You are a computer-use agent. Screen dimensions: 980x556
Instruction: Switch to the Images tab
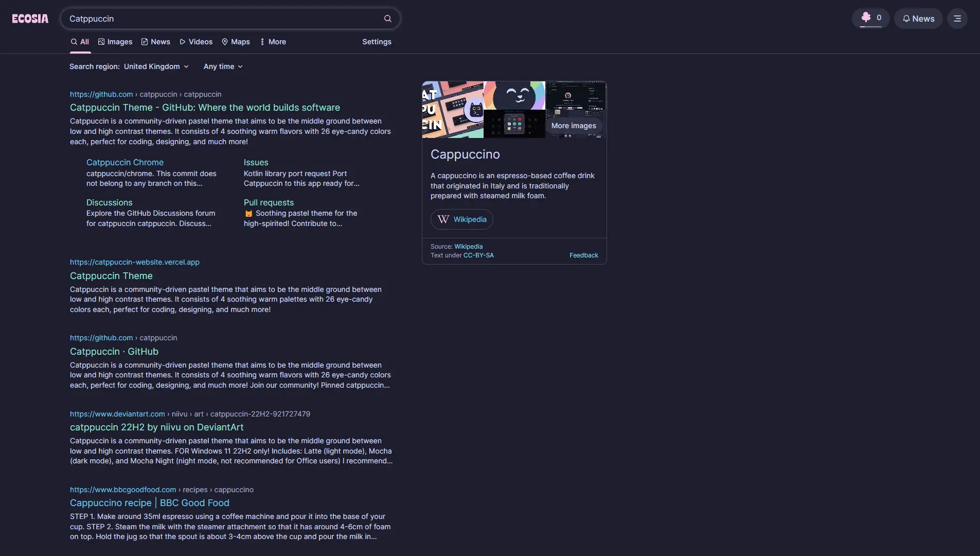(x=115, y=42)
